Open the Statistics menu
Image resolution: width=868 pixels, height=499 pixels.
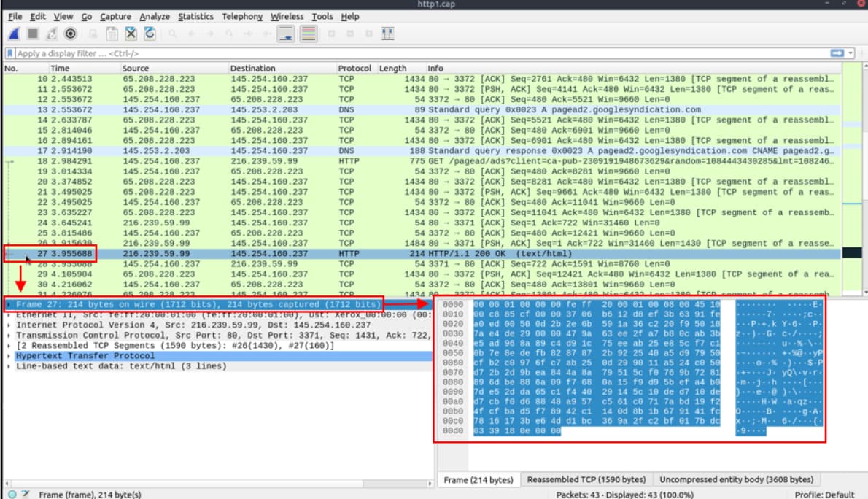[x=195, y=17]
